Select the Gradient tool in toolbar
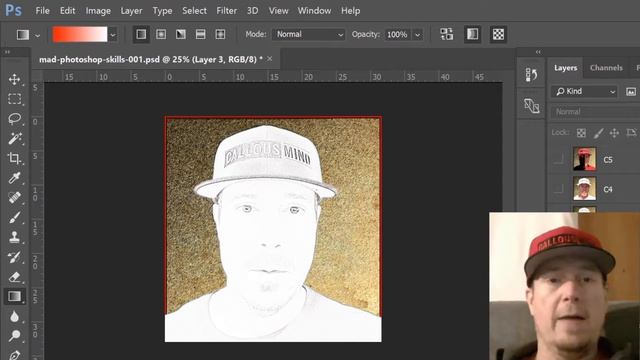The height and width of the screenshot is (360, 640). coord(15,296)
